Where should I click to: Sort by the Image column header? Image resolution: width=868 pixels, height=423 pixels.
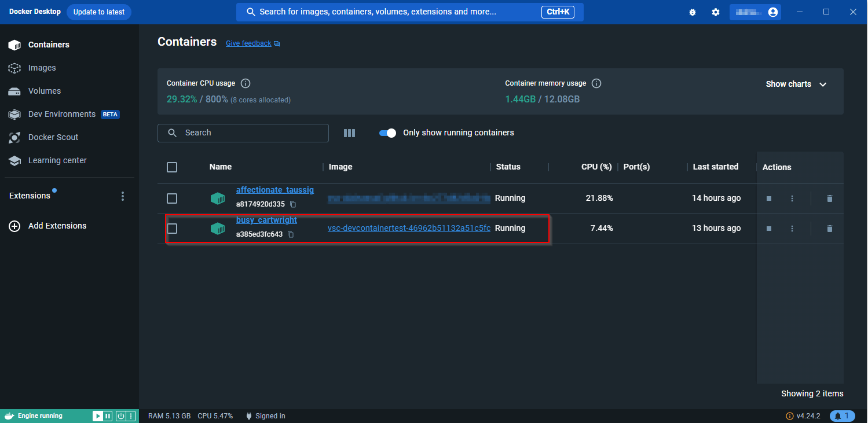click(x=340, y=167)
